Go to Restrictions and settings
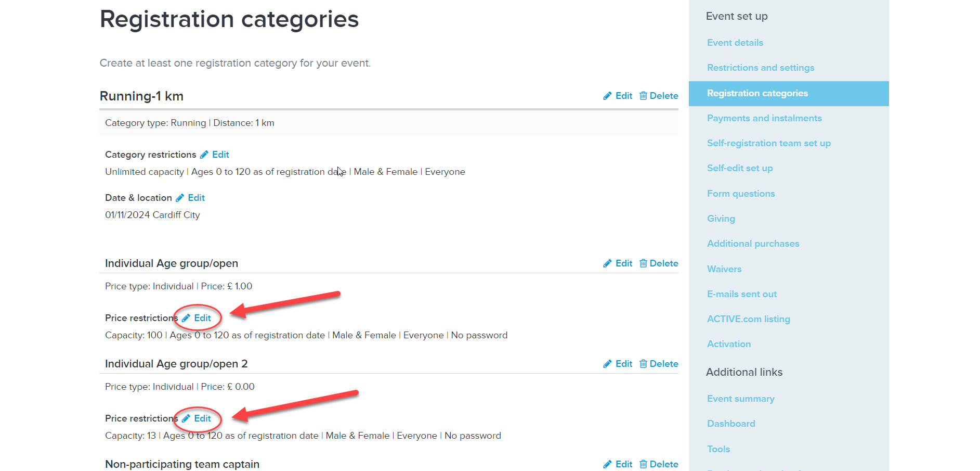The height and width of the screenshot is (471, 980). point(761,68)
